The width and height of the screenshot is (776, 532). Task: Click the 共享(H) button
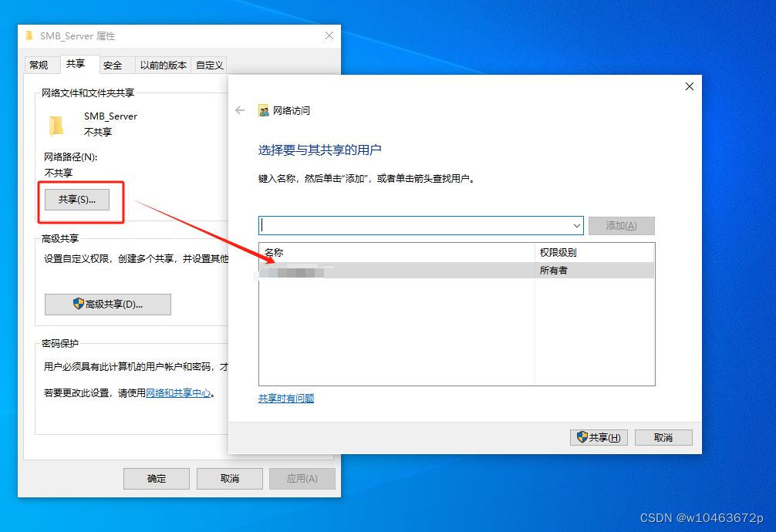click(599, 437)
